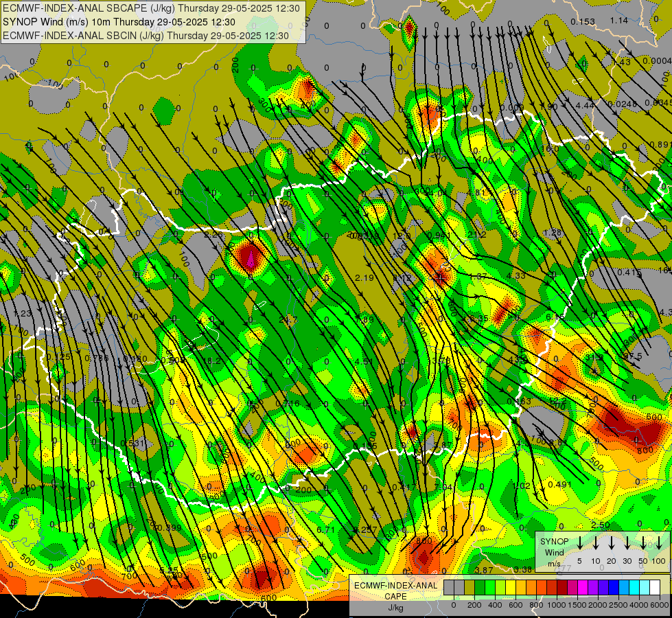Screen dimensions: 672x618
Task: Click the '2.25' value on the map
Action: point(213,235)
